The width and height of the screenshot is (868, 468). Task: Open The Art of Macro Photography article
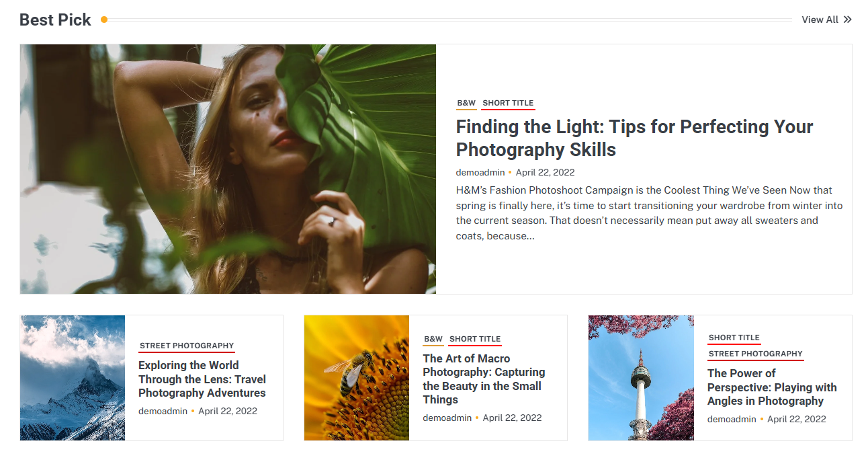[x=483, y=379]
